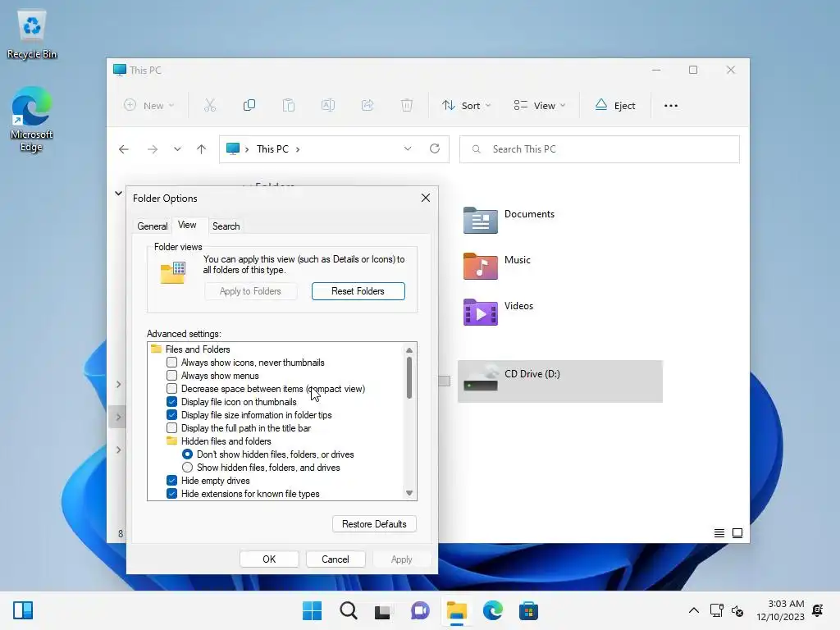Open the Videos folder
The width and height of the screenshot is (840, 630).
click(499, 313)
